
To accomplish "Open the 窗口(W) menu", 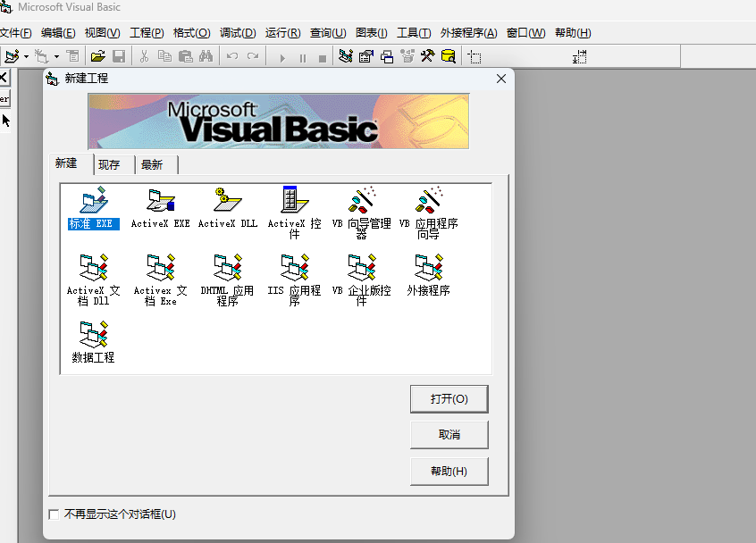I will [x=526, y=33].
